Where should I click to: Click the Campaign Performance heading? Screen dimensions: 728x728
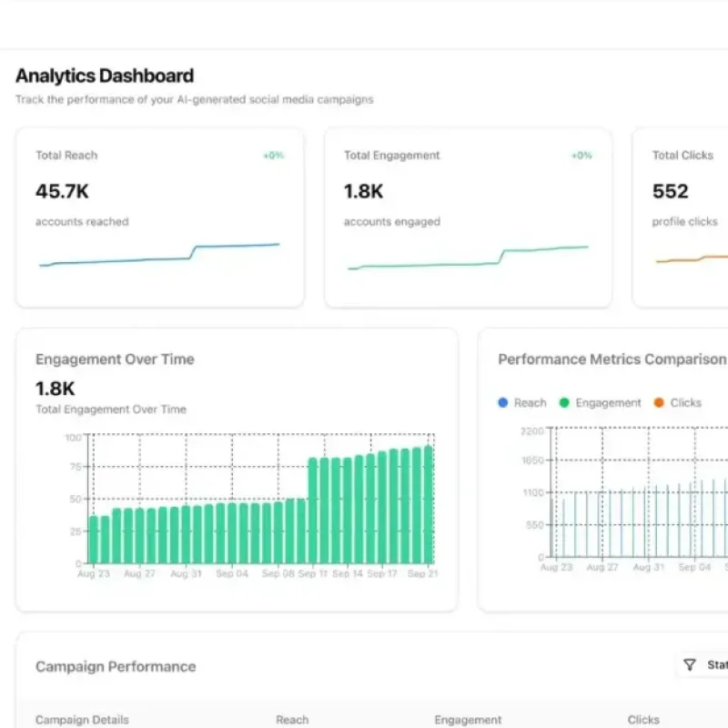pos(116,666)
